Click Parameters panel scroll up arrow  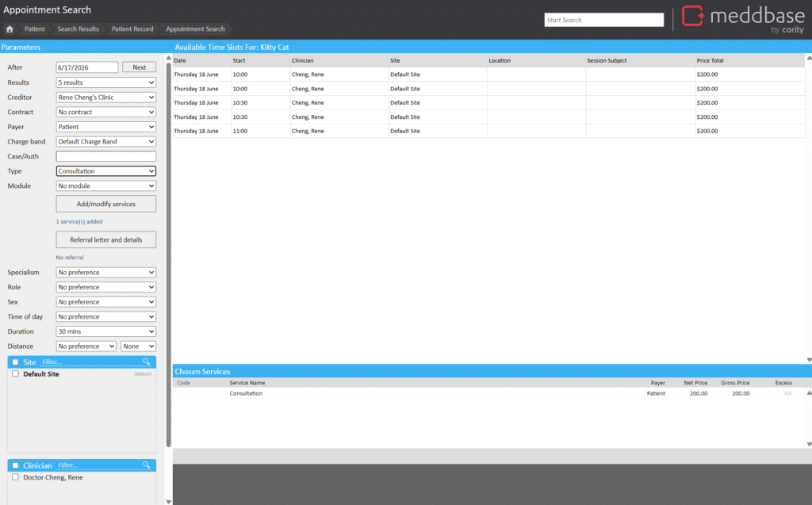pos(168,58)
